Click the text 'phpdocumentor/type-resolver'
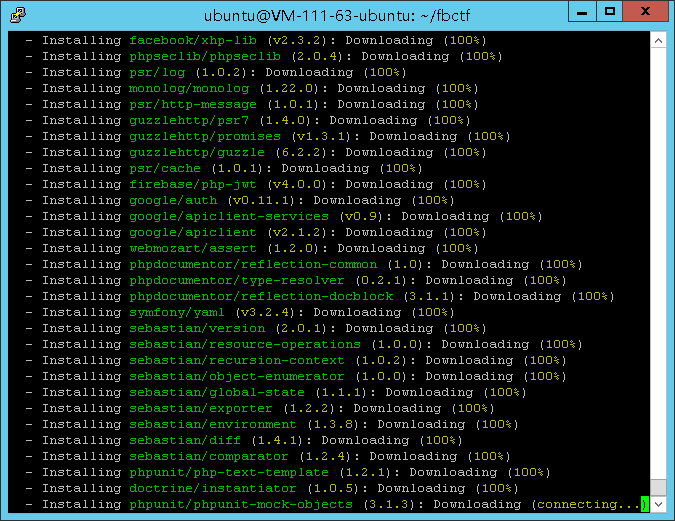 237,280
